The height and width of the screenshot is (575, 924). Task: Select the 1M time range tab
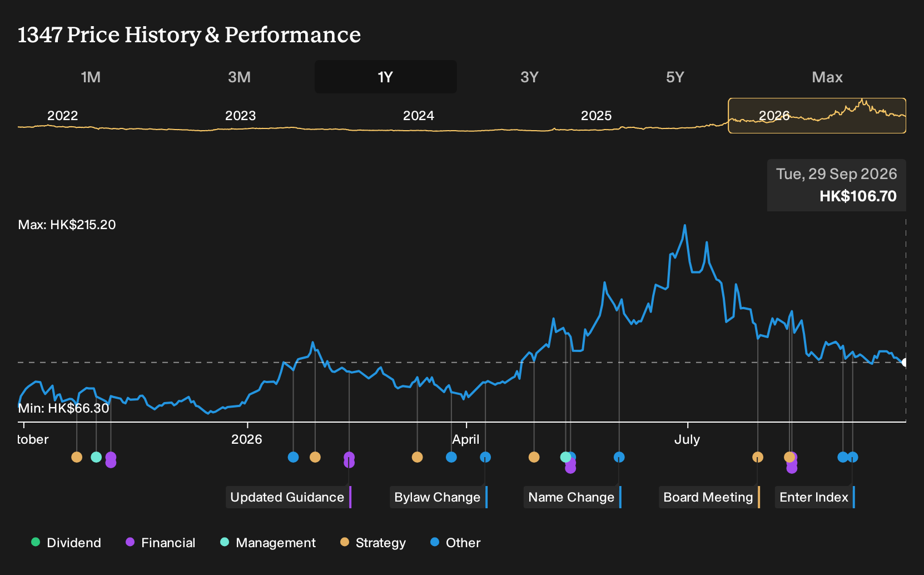click(x=91, y=77)
